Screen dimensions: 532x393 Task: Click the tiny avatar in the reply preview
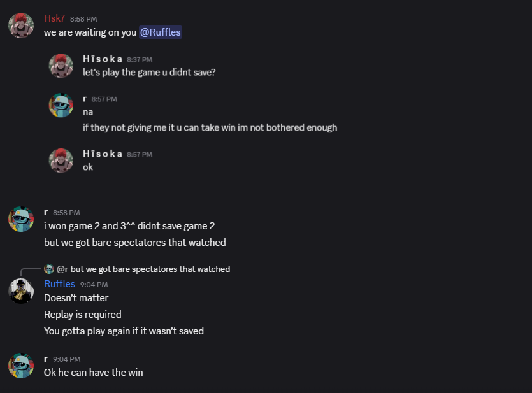click(48, 269)
